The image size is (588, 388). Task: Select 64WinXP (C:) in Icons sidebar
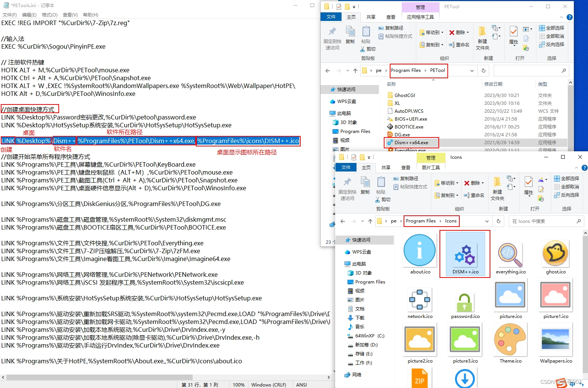(366, 336)
